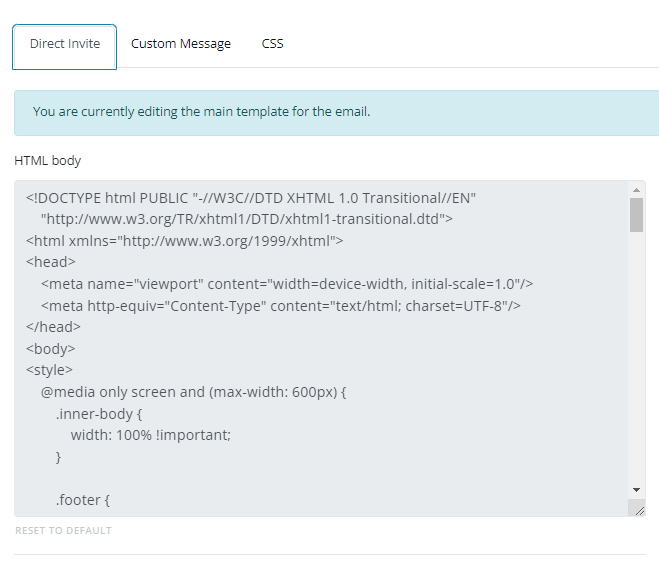Place cursor on the html xmlns line
Image resolution: width=659 pixels, height=572 pixels.
pos(185,241)
